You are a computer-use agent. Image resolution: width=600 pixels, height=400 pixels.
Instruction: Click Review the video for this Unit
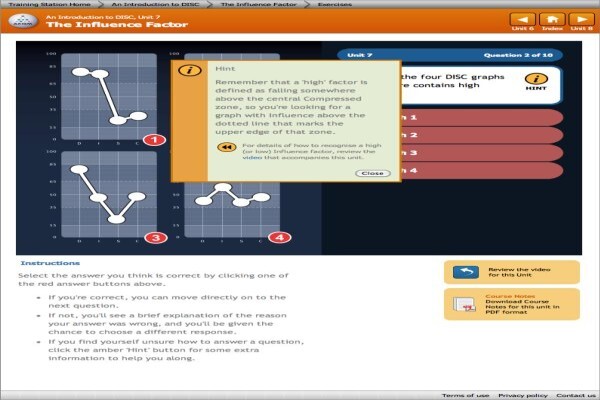pyautogui.click(x=512, y=272)
